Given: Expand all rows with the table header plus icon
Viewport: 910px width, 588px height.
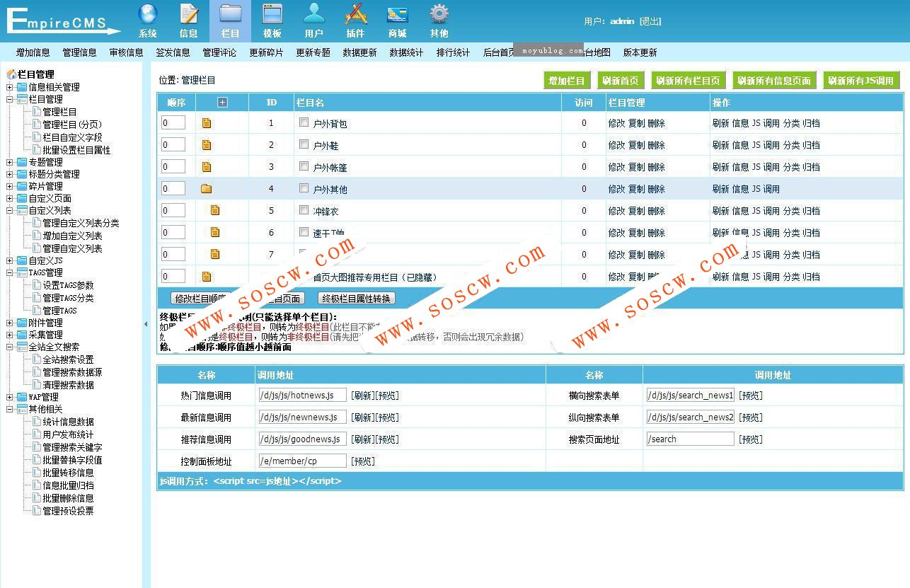Looking at the screenshot, I should coord(222,103).
